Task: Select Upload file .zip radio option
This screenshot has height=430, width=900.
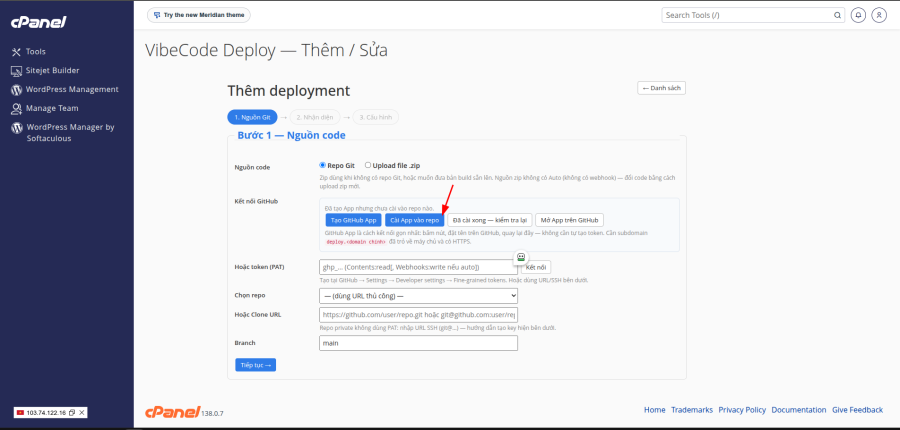Action: (x=368, y=165)
